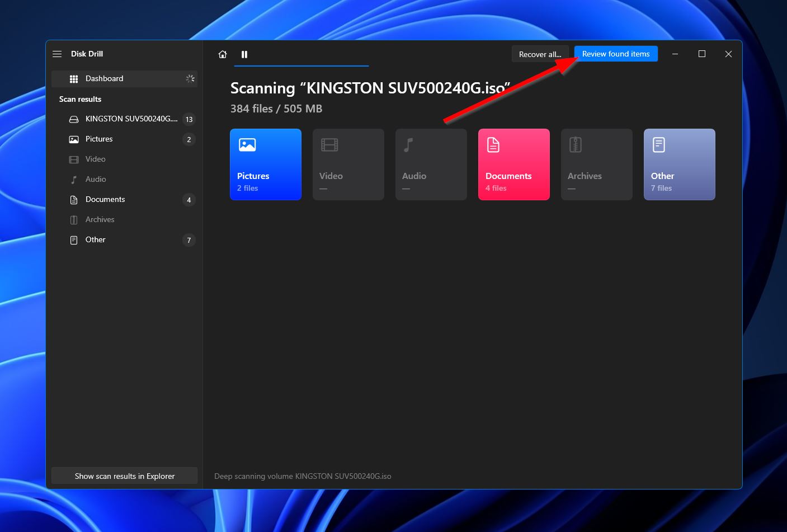Click Review found items button

click(x=616, y=54)
